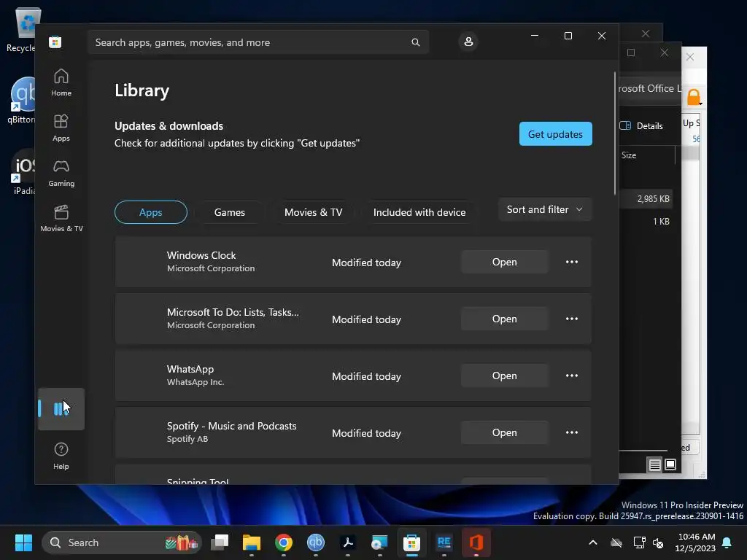
Task: Select the Games filter tab
Action: point(230,212)
